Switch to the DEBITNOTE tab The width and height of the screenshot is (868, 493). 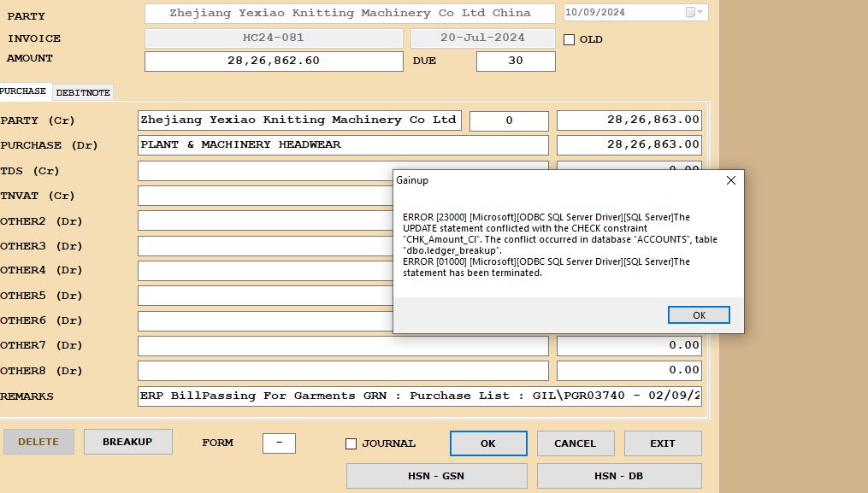coord(83,92)
